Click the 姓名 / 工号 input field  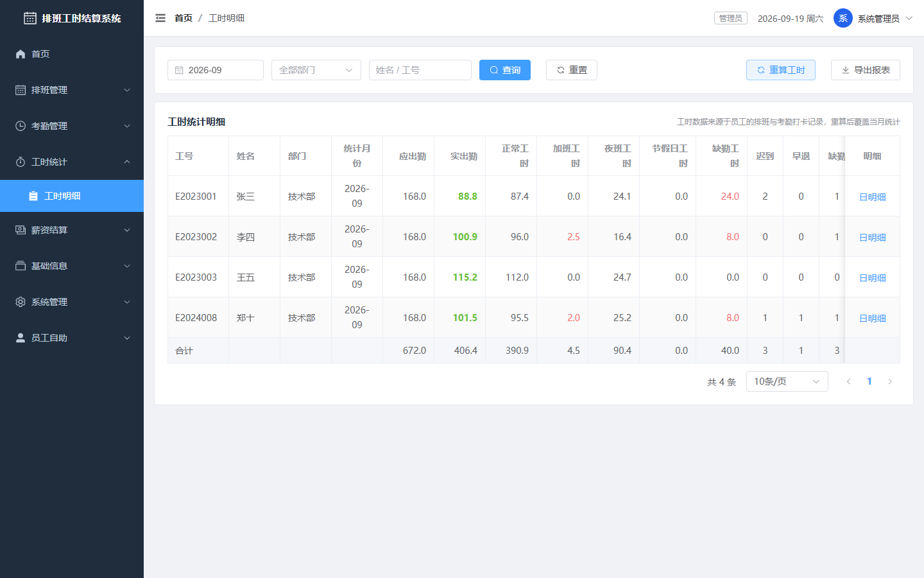point(420,70)
